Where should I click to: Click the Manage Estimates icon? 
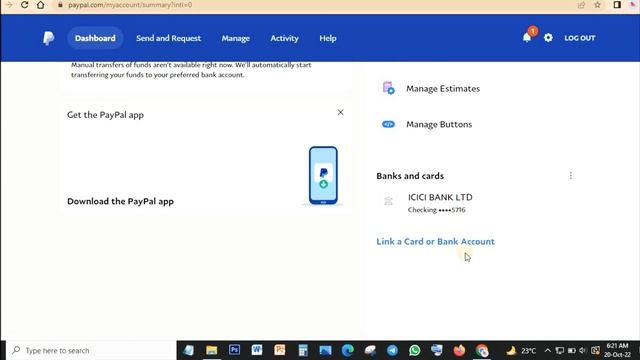(388, 88)
